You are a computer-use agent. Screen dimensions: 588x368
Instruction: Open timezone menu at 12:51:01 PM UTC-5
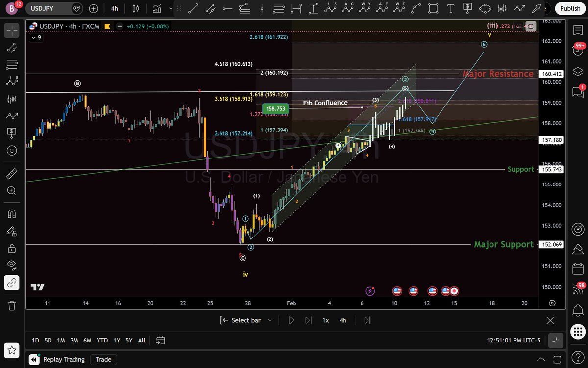pos(514,340)
